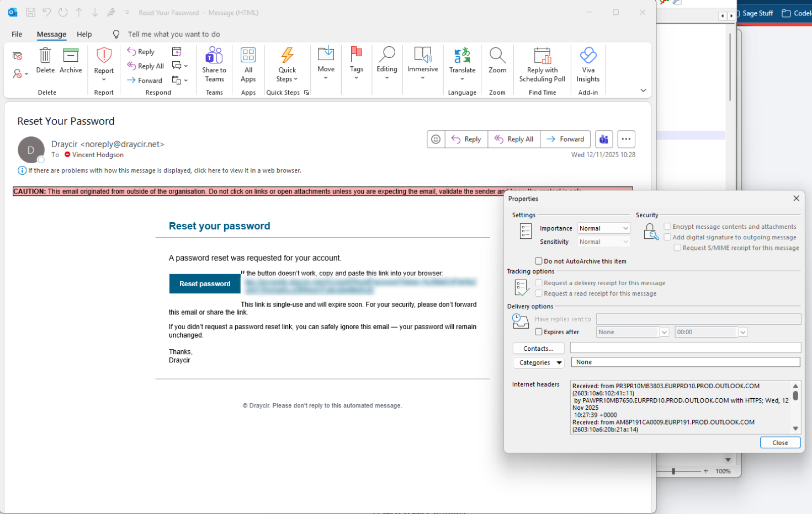The height and width of the screenshot is (514, 812).
Task: Click the Tell me what you want to do box
Action: click(x=174, y=34)
